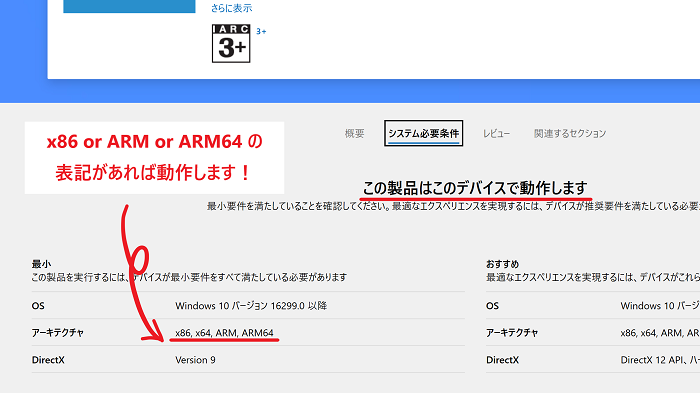Image resolution: width=700 pixels, height=393 pixels.
Task: Click the blue 3+ rating link
Action: (261, 31)
